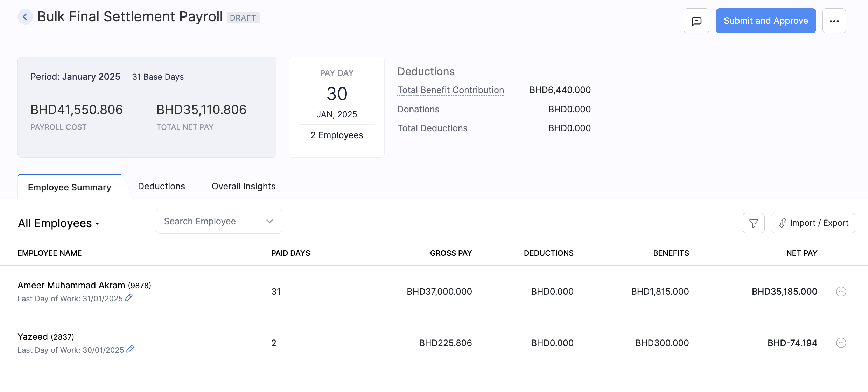Edit Yazeed's last day of work
The height and width of the screenshot is (392, 868).
pos(130,349)
